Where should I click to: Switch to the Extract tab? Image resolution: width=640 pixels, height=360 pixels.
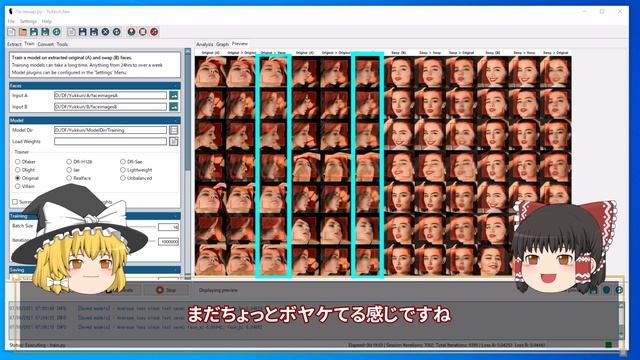[x=14, y=44]
